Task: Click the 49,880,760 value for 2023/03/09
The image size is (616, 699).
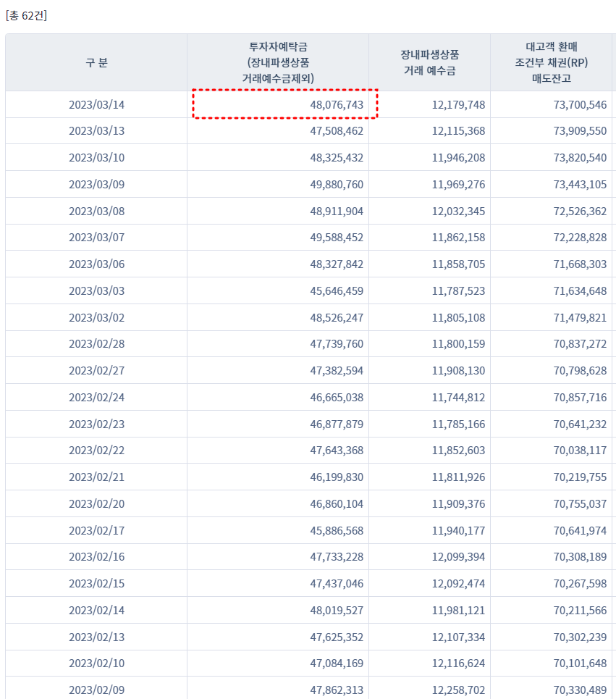Action: click(x=337, y=185)
